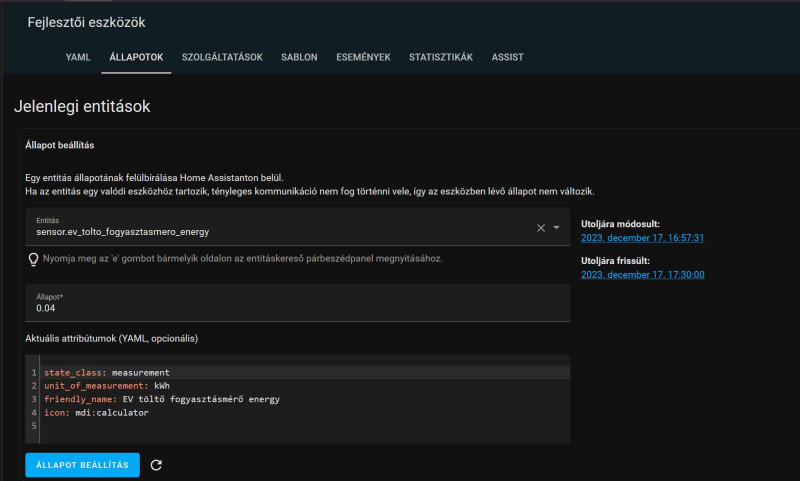
Task: Open the Utoljára módosult timestamp link
Action: pos(643,238)
